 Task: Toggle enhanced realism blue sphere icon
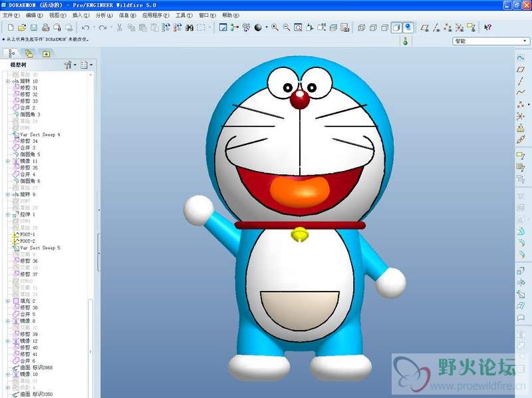pos(408,27)
